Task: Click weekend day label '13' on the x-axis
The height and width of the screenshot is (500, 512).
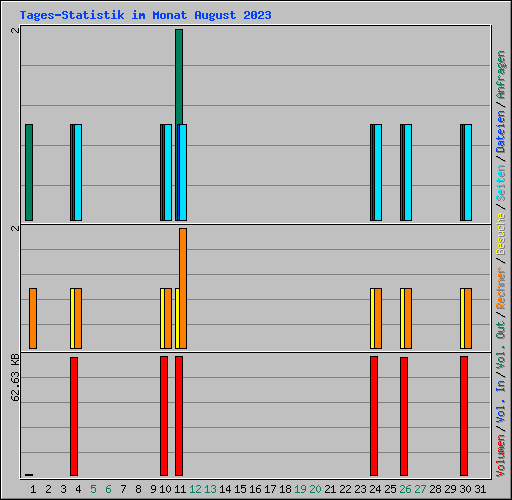Action: click(x=210, y=489)
